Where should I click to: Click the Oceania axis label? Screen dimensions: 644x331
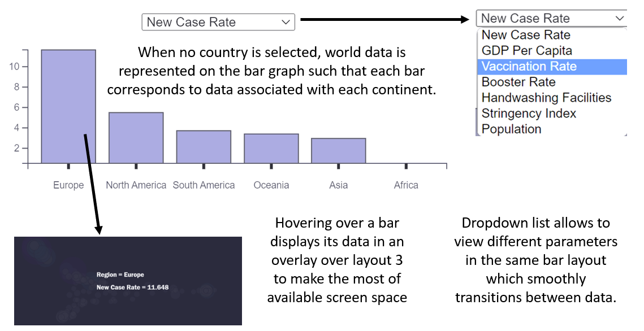point(271,185)
